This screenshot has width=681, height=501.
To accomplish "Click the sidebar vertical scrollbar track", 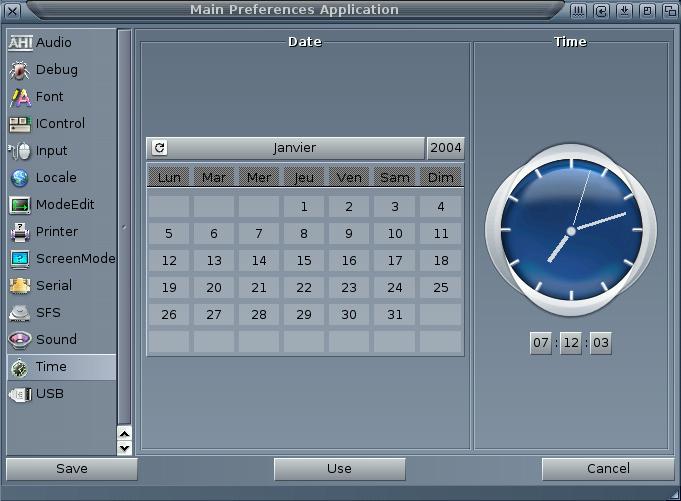I will (x=124, y=227).
